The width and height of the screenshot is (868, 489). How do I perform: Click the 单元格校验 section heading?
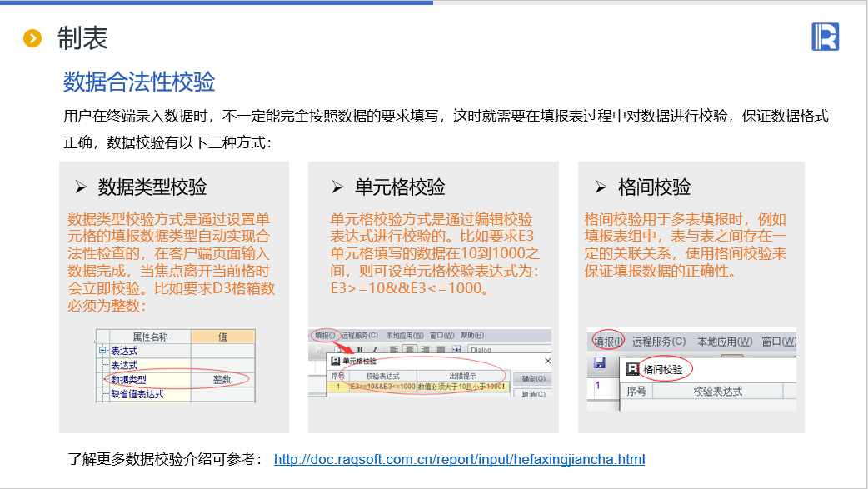pos(400,187)
